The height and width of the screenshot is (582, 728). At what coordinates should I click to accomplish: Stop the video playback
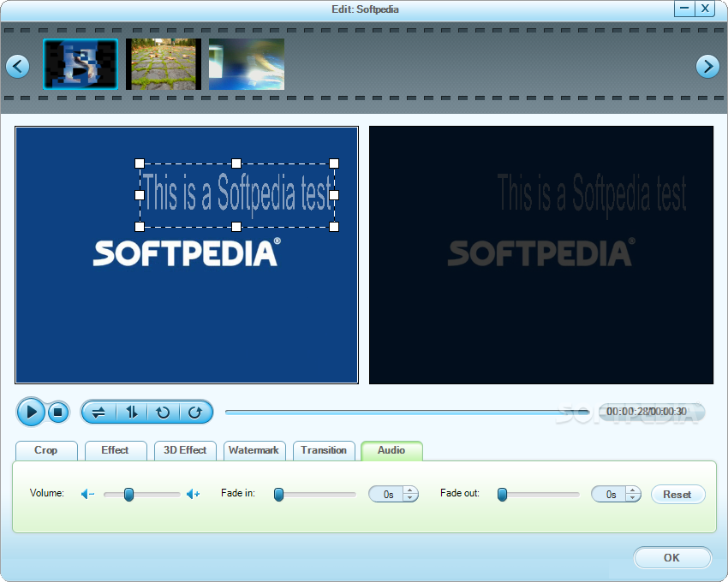click(58, 413)
